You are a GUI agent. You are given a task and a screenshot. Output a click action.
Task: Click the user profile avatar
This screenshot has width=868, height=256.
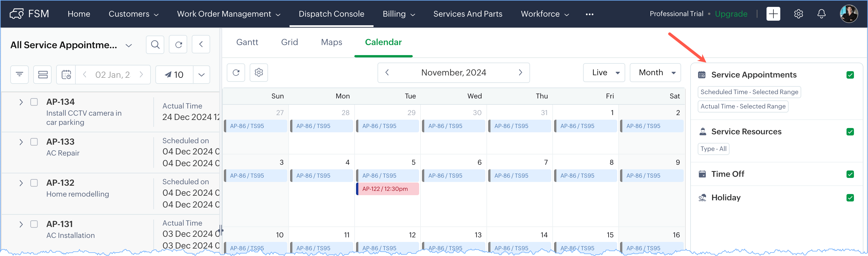[x=849, y=14]
